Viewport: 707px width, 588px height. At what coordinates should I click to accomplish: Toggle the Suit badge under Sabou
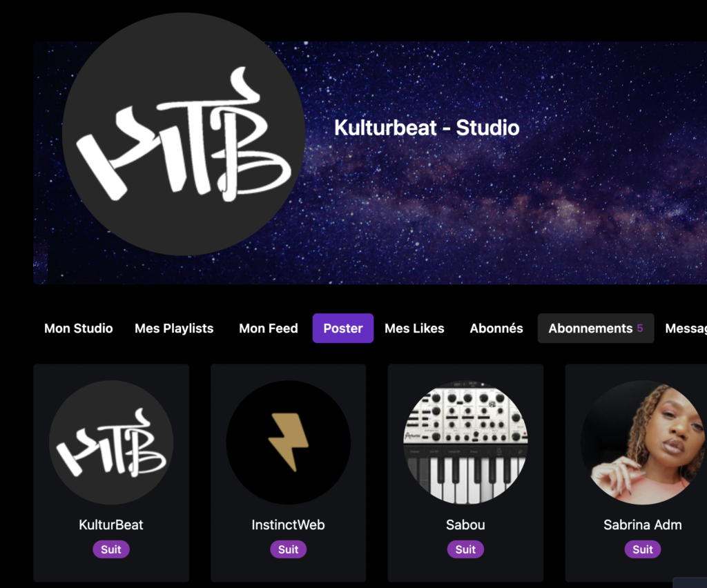(x=465, y=549)
